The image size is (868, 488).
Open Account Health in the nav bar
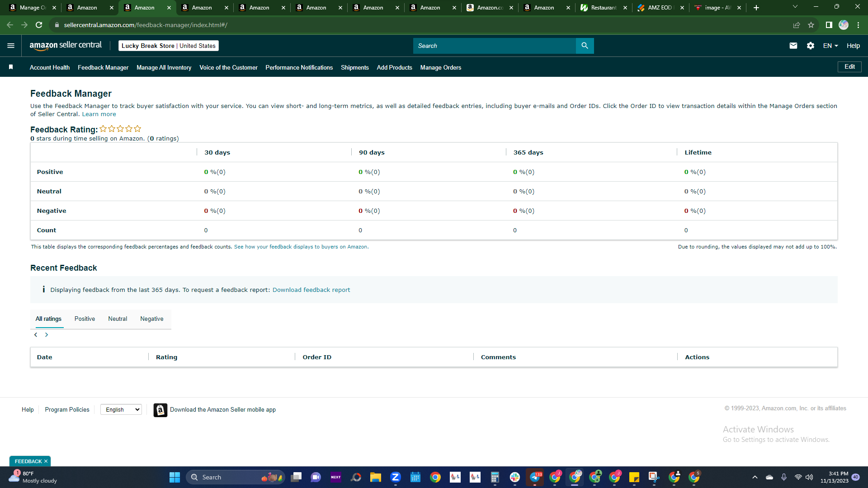pyautogui.click(x=50, y=67)
